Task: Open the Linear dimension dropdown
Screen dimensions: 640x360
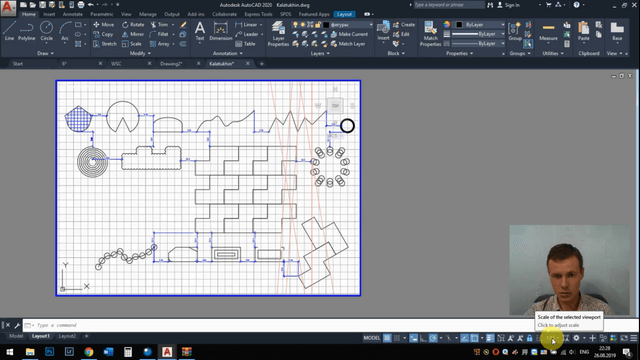Action: [x=261, y=24]
